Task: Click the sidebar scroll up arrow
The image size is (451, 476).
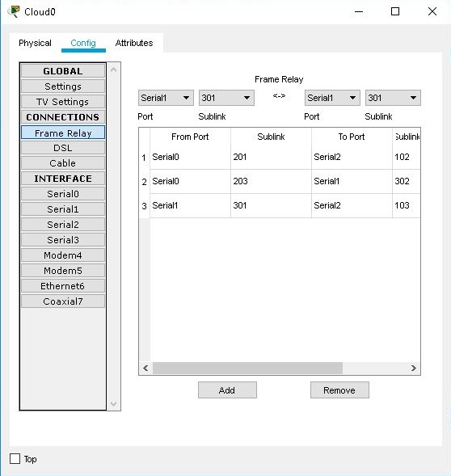Action: pyautogui.click(x=114, y=70)
